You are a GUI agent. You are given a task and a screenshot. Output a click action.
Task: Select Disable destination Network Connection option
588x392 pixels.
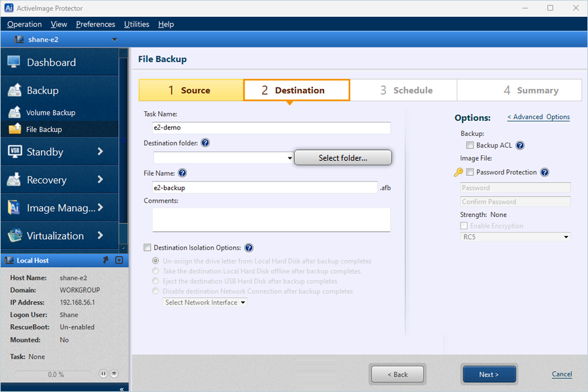click(155, 291)
